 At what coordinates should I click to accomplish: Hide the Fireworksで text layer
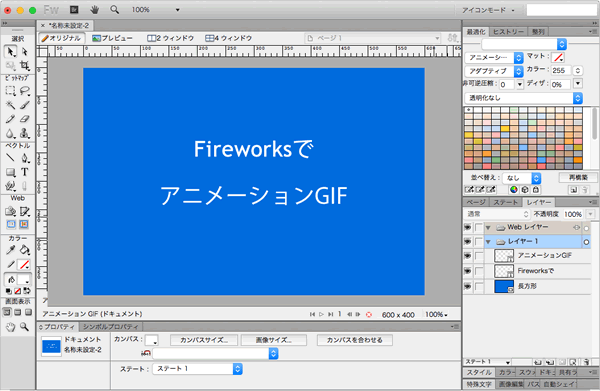tap(468, 271)
